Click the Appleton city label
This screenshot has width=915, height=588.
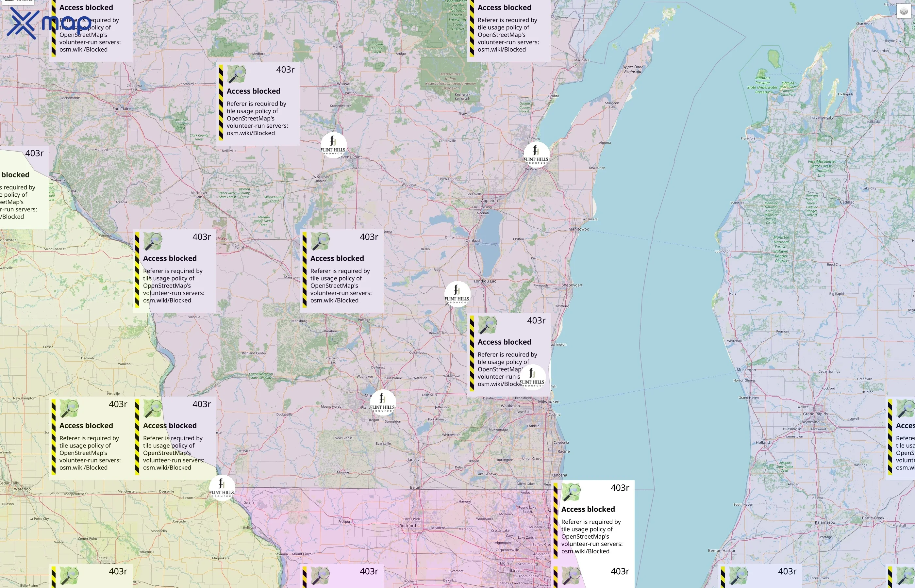click(x=489, y=201)
